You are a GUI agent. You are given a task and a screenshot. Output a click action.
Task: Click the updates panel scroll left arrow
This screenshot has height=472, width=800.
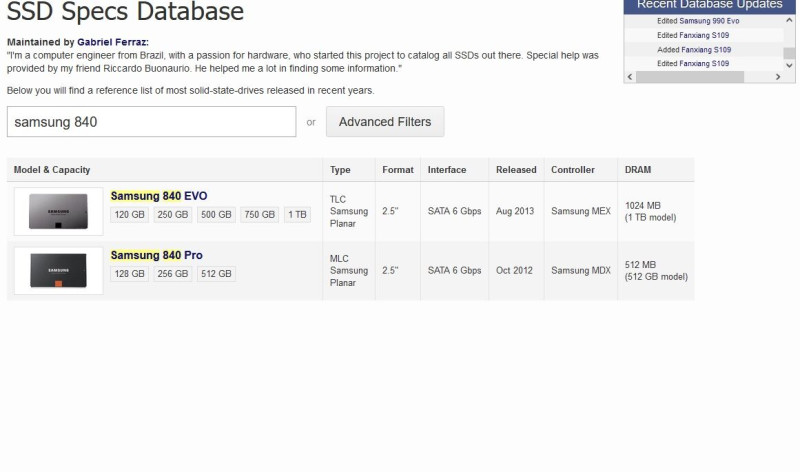pyautogui.click(x=630, y=77)
